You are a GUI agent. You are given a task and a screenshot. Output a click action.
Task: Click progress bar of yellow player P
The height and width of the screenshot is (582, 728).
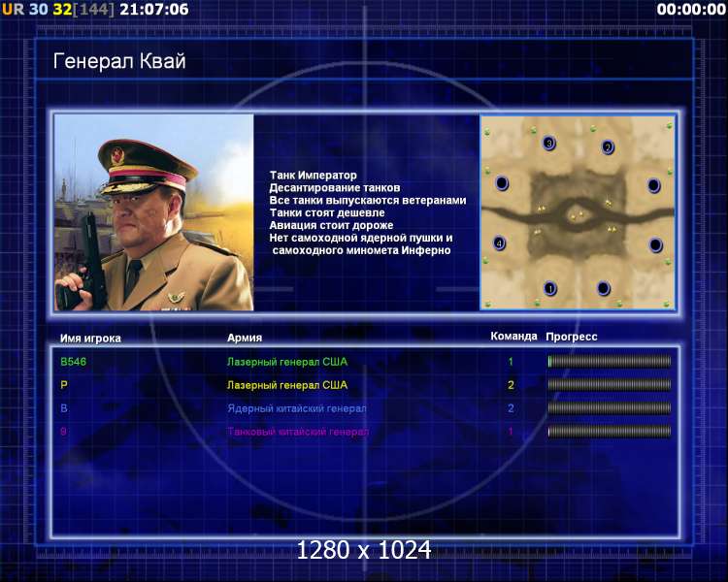click(x=610, y=385)
